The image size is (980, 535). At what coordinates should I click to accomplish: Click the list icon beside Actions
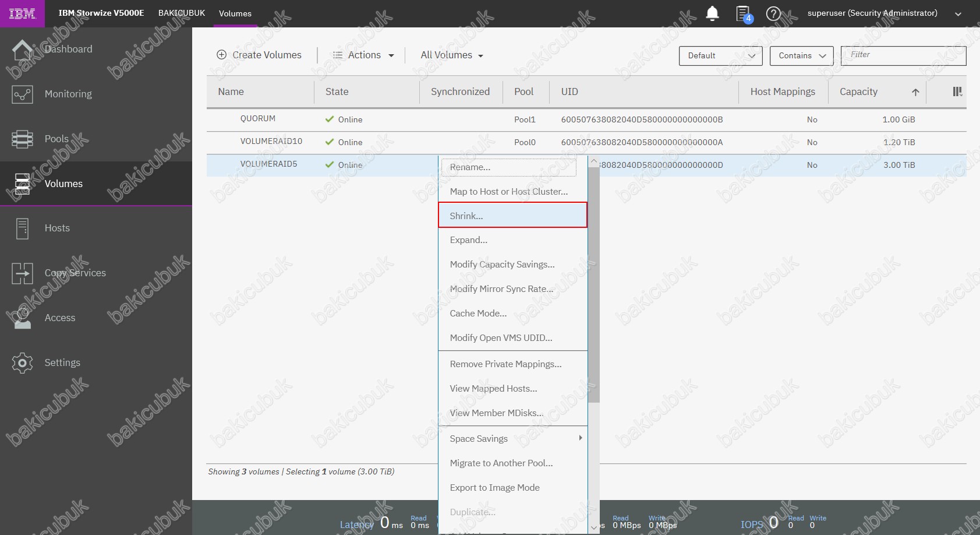337,55
